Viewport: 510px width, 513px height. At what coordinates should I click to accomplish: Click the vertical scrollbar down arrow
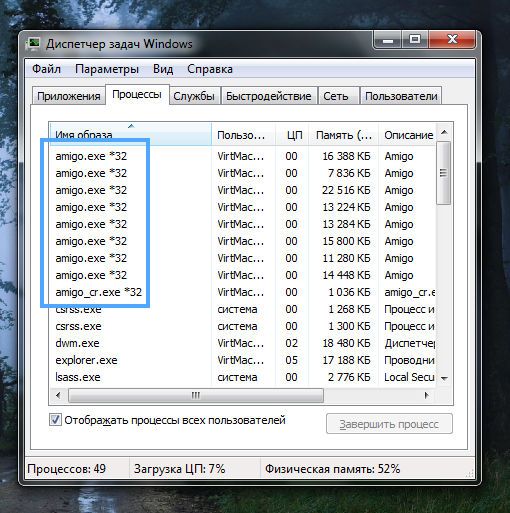[444, 378]
